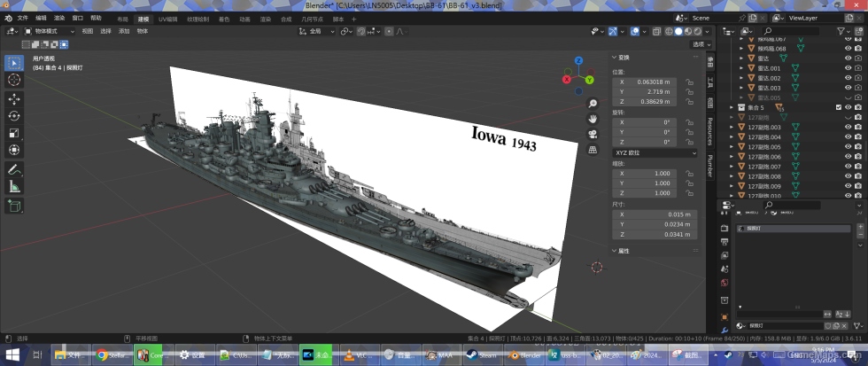
Task: Disable rendering of 127副炮.005 camera icon
Action: coord(858,147)
